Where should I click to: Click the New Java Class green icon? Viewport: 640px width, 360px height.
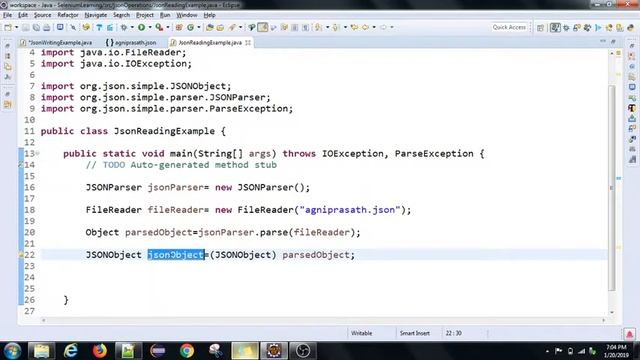190,27
